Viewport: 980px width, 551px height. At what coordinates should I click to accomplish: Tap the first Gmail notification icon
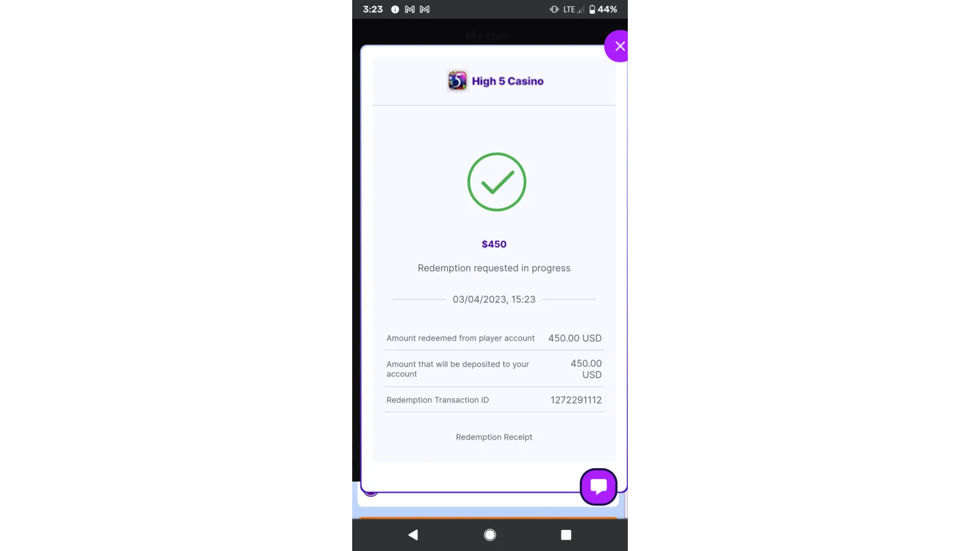point(410,9)
